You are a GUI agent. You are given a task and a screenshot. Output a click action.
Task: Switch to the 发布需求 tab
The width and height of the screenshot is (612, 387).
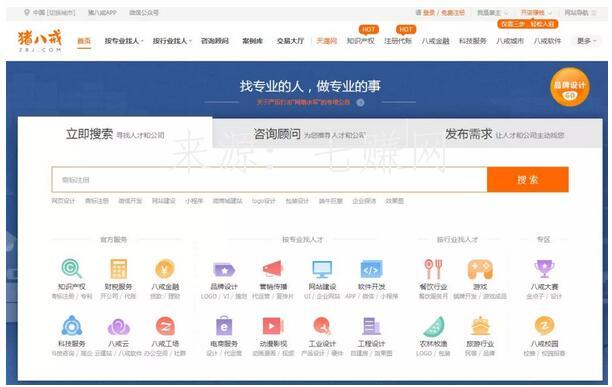click(504, 134)
